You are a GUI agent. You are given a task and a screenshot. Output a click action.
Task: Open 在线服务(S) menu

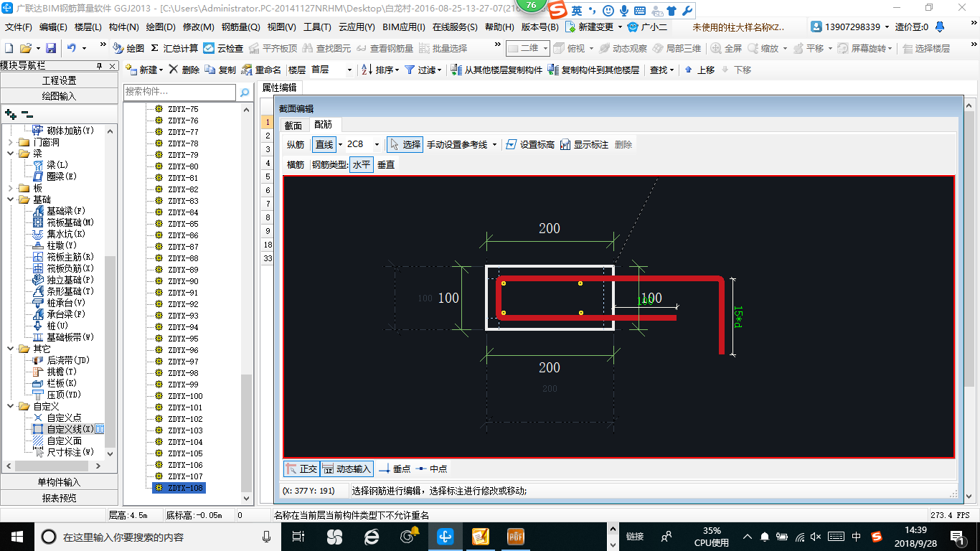[x=455, y=27]
